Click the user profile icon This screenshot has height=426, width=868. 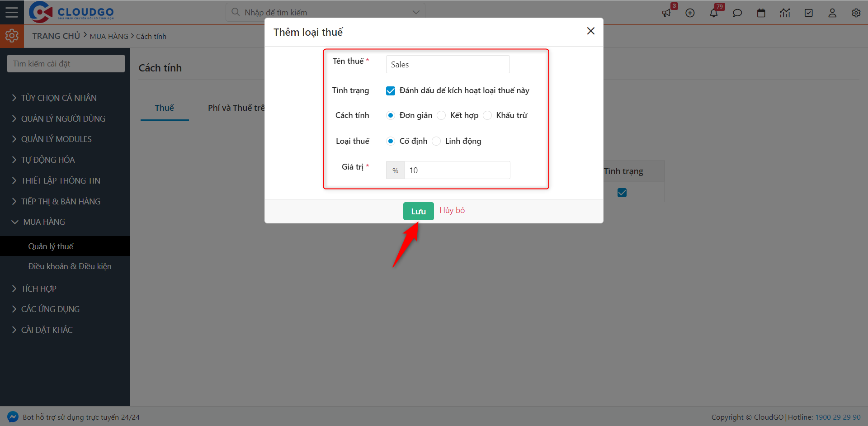(832, 13)
